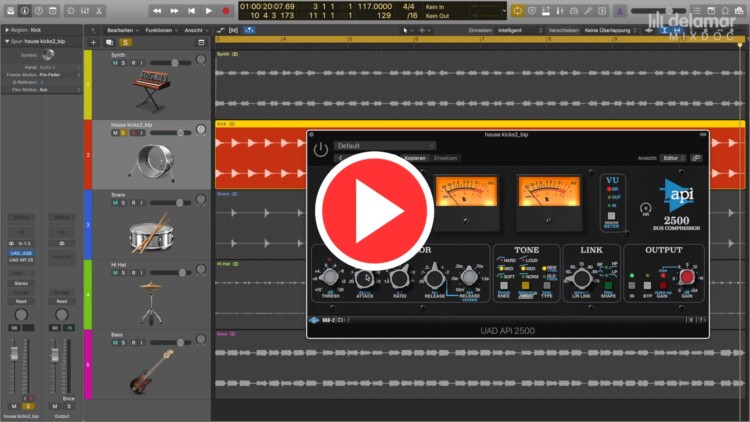Click the red Record button

tap(226, 11)
